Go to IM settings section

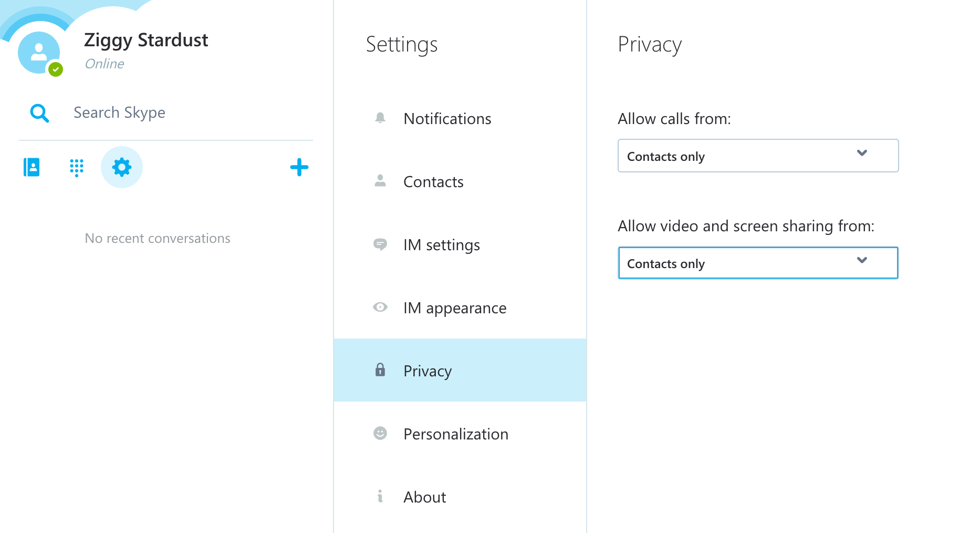click(460, 244)
